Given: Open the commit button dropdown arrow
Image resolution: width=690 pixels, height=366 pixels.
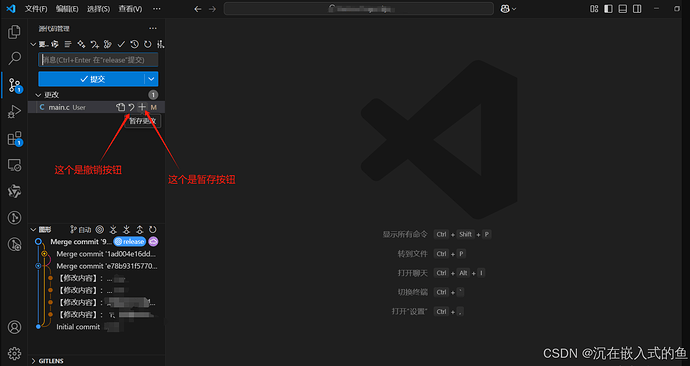Looking at the screenshot, I should coord(151,79).
